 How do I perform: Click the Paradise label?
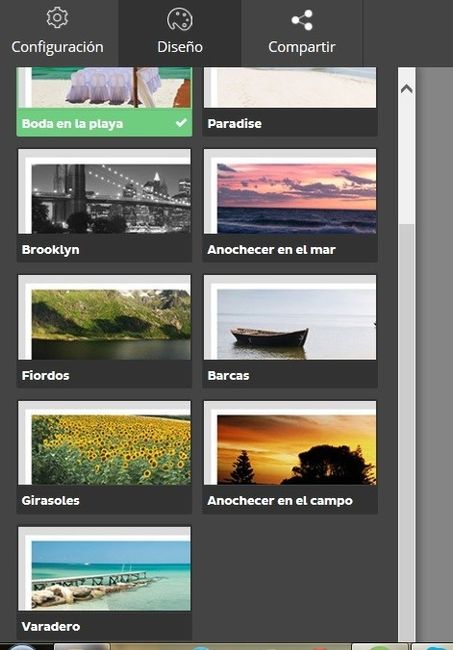pos(235,124)
